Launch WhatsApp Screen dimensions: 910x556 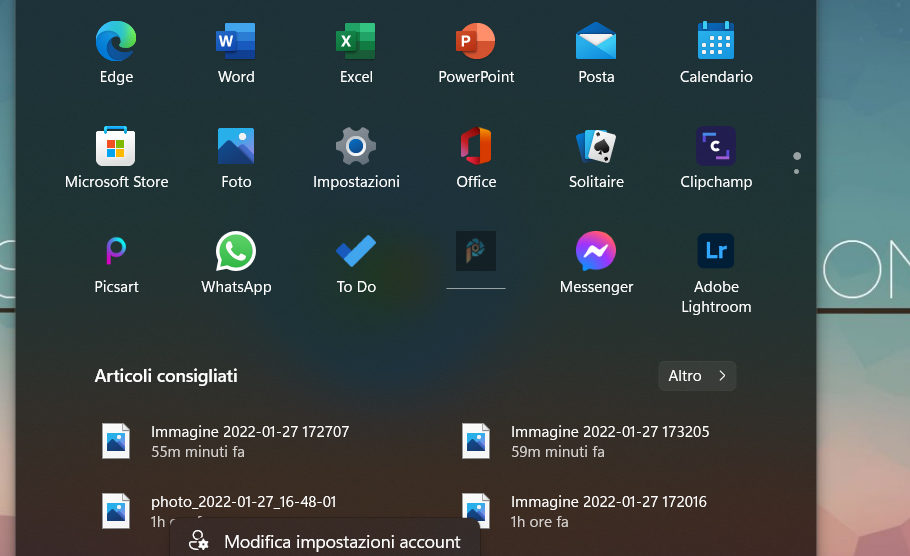click(236, 262)
